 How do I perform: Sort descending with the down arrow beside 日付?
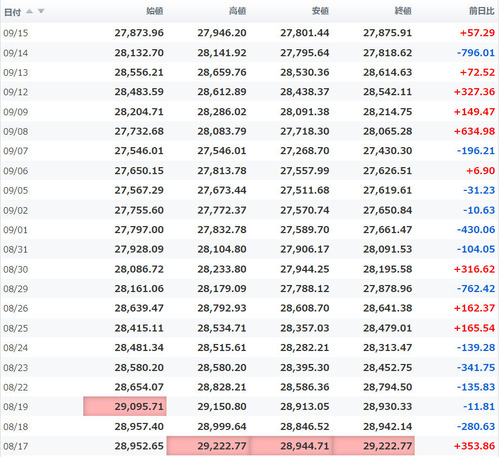(x=41, y=11)
